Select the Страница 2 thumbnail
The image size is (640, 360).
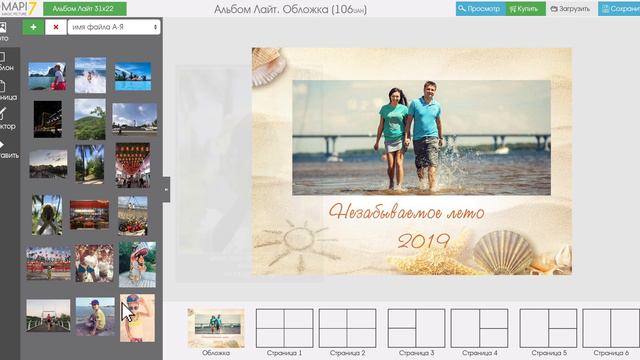click(347, 328)
